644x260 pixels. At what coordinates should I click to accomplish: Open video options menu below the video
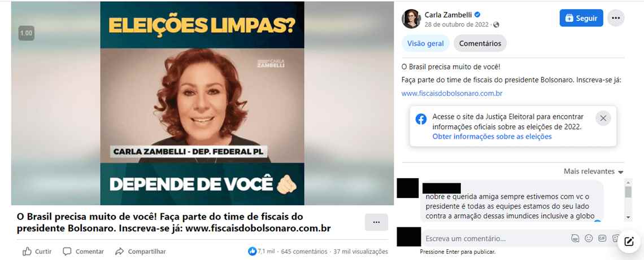coord(376,222)
